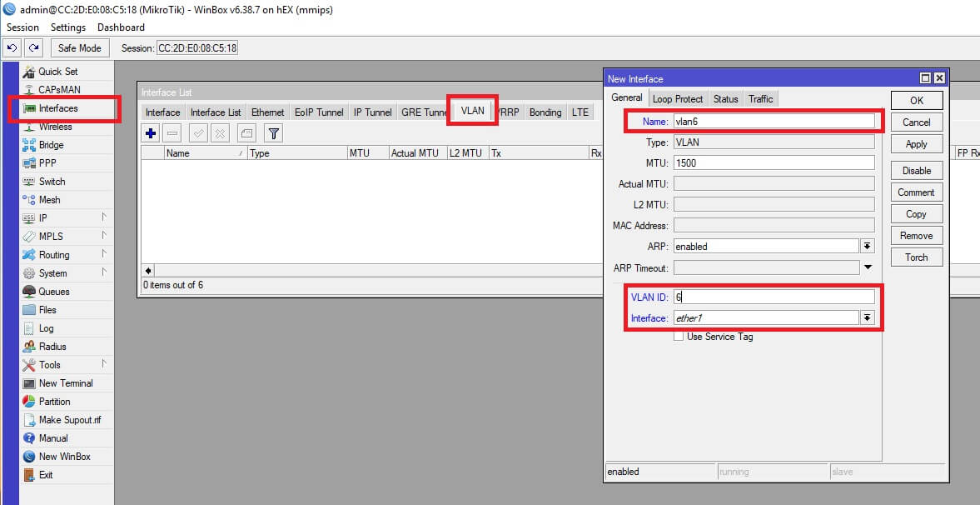Remove interface with minus icon
The height and width of the screenshot is (505, 980).
(173, 132)
